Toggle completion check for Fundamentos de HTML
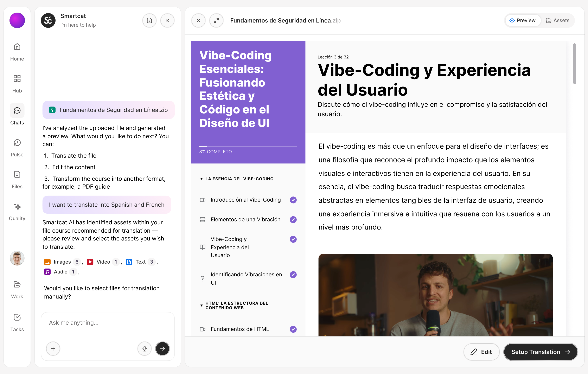588x374 pixels. (x=293, y=329)
